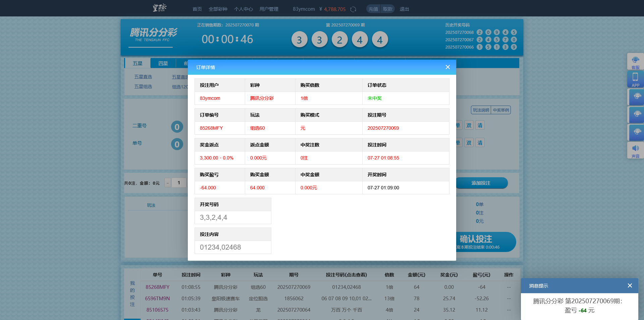The image size is (644, 320).
Task: Click the site logo in top bar
Action: point(160,8)
